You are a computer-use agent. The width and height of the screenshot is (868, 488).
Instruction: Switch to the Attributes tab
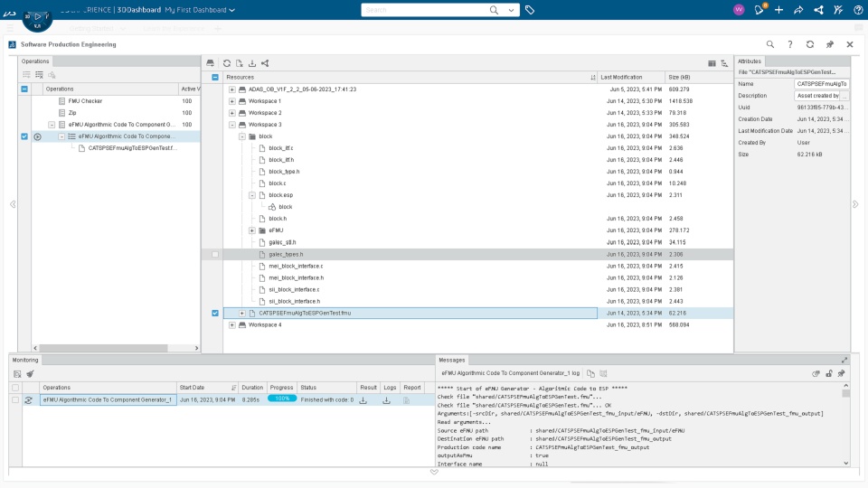[750, 61]
